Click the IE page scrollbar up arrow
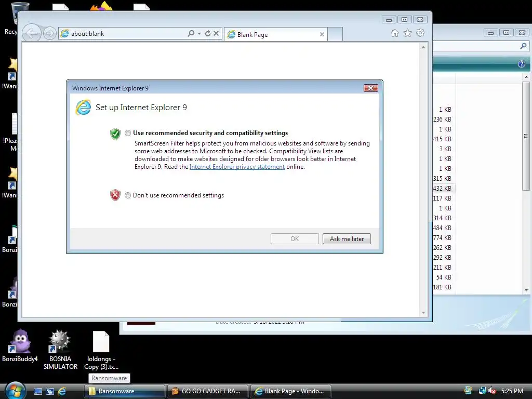The image size is (532, 399). pos(423,47)
